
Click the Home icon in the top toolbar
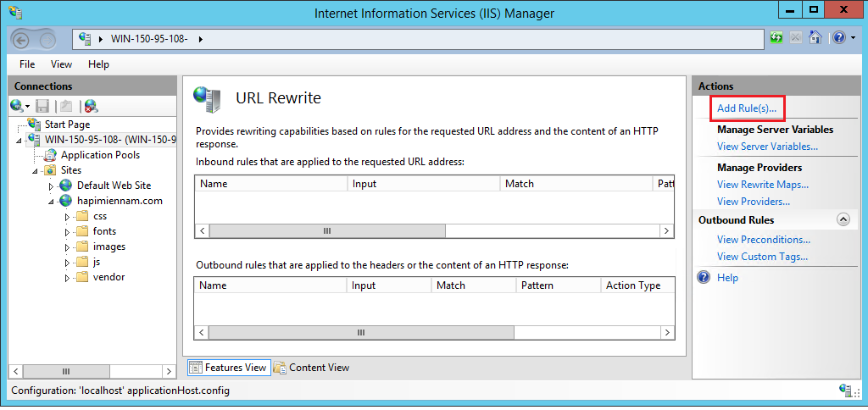pos(815,37)
